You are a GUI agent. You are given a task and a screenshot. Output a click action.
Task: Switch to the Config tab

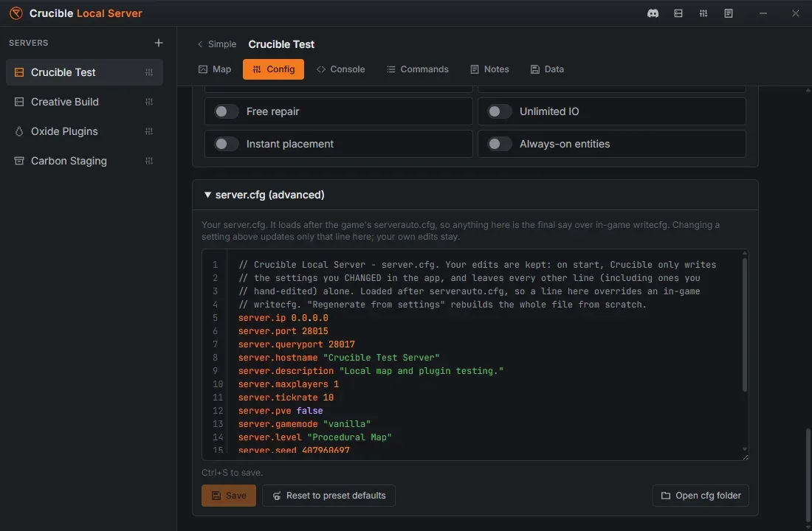273,69
